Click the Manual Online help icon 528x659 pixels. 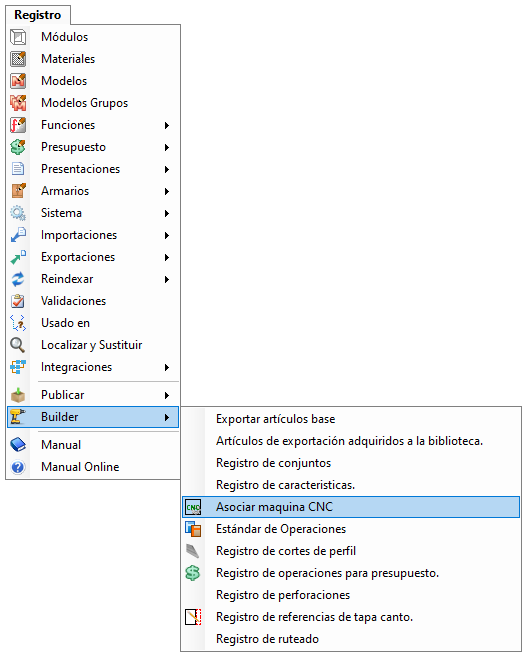point(18,467)
